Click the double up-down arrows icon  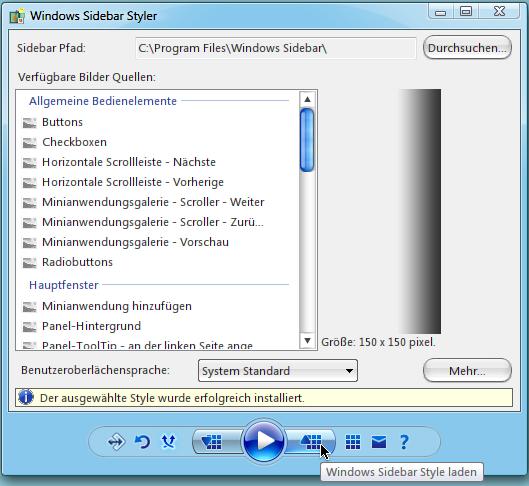coord(168,441)
